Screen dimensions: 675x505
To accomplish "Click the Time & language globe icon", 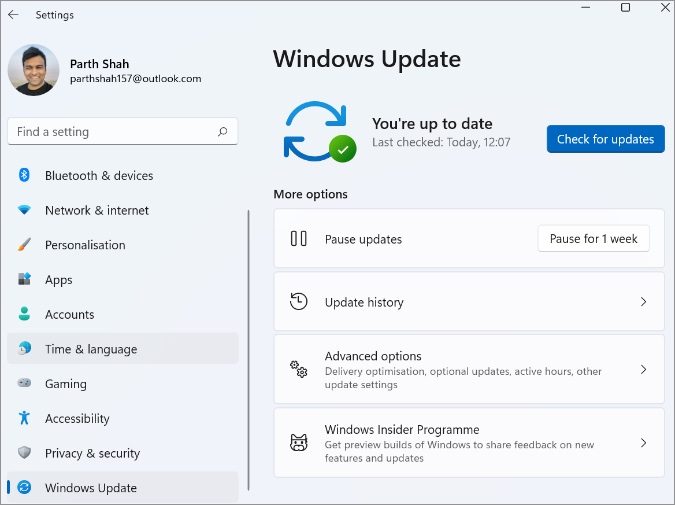I will pyautogui.click(x=25, y=348).
